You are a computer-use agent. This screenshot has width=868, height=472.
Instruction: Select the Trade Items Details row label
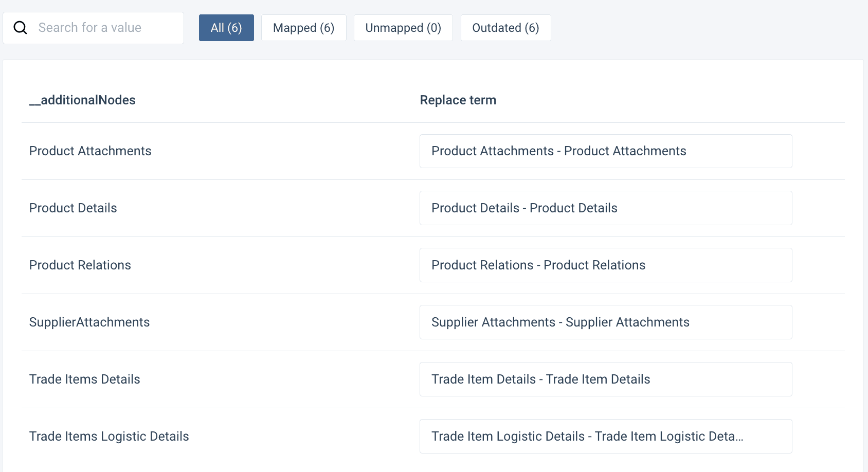[84, 379]
